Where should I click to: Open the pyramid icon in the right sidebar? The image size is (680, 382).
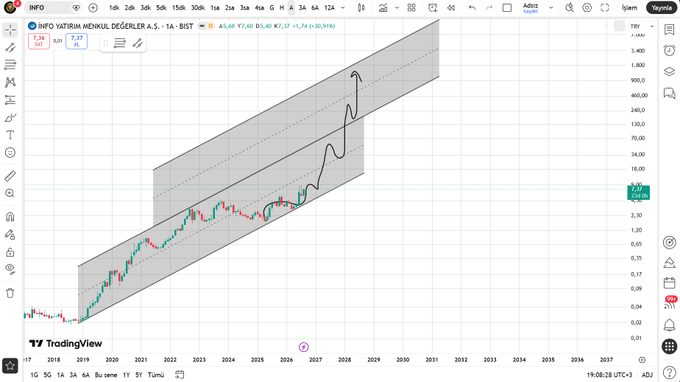tap(669, 263)
